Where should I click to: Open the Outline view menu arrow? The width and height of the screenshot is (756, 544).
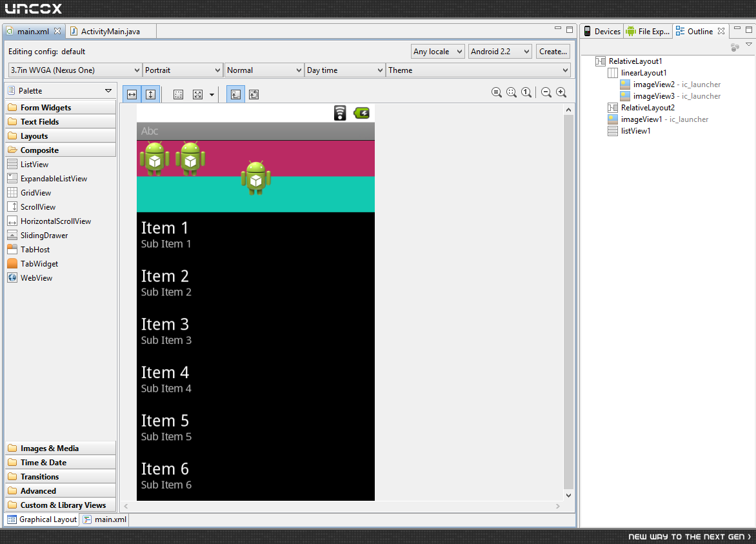click(748, 45)
